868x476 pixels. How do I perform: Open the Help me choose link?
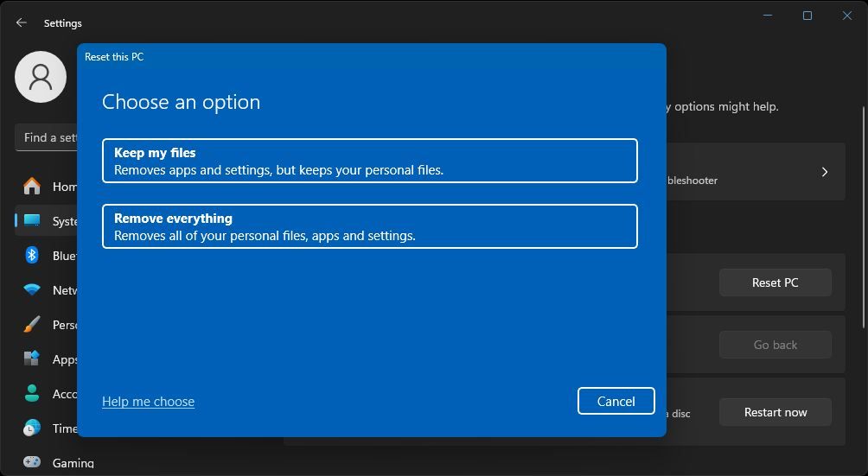click(149, 402)
